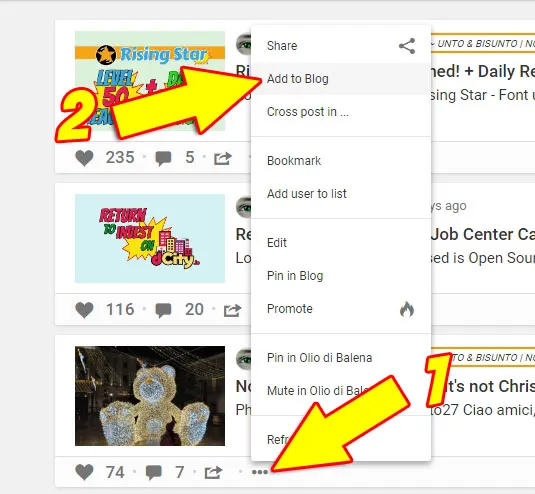Click the 235 vote count
The height and width of the screenshot is (494, 535).
point(120,158)
